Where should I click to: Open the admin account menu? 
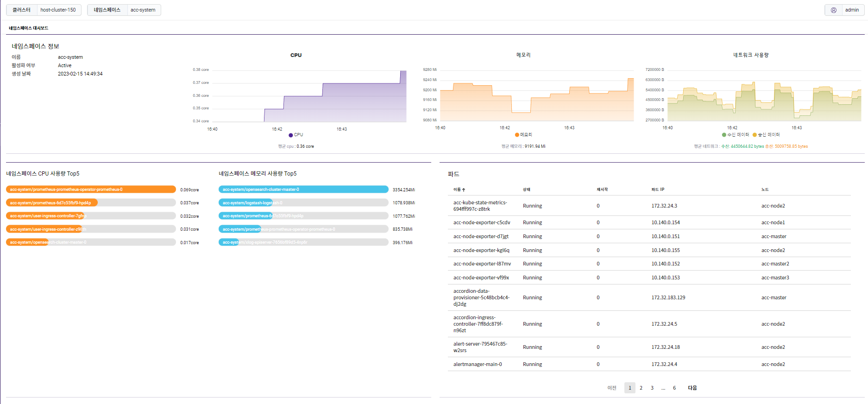[x=844, y=10]
